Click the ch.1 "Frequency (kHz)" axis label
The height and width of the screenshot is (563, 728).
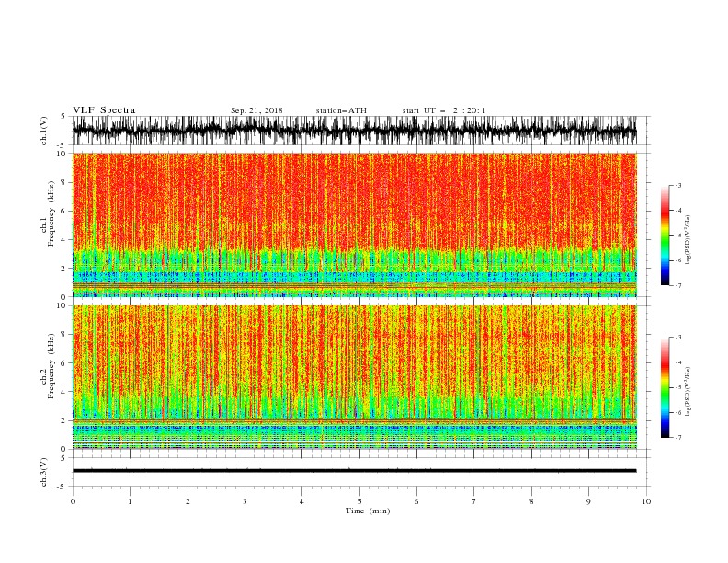[x=51, y=214]
